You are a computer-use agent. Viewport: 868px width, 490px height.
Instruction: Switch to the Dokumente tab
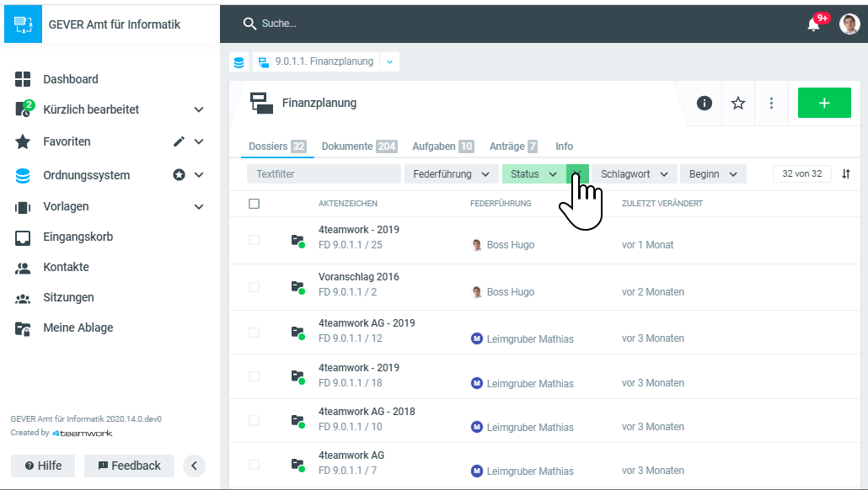358,146
